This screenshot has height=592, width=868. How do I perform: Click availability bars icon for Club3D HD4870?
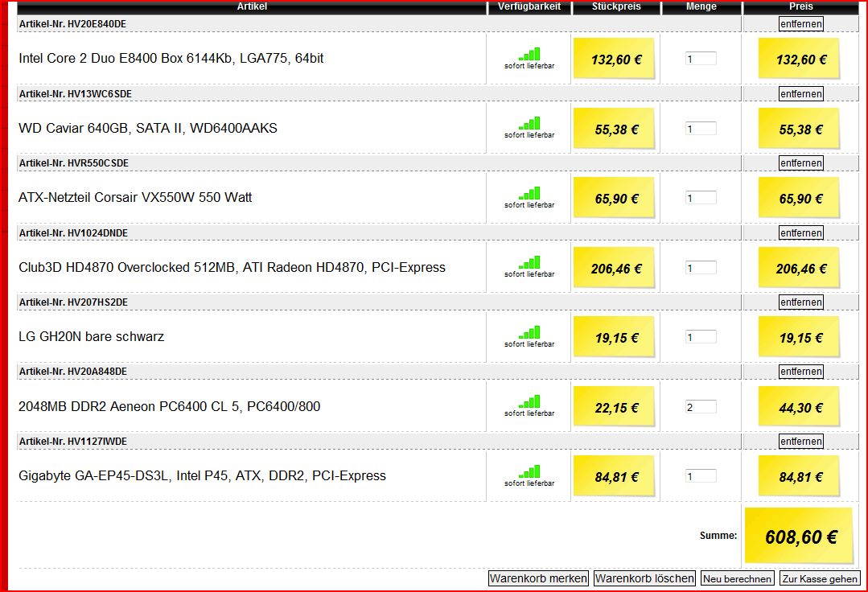click(x=529, y=262)
